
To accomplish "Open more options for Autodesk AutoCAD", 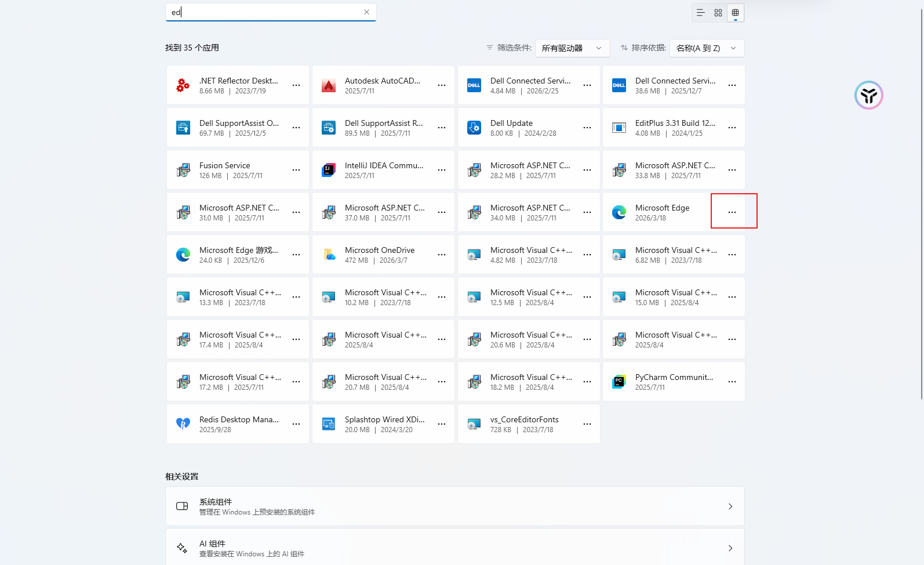I will click(442, 85).
